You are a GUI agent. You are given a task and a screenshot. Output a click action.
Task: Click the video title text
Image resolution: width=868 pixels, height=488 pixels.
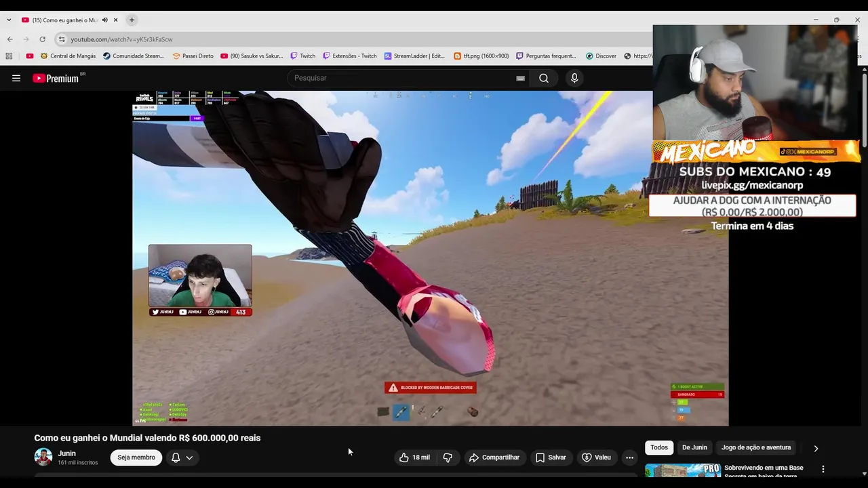pos(147,438)
